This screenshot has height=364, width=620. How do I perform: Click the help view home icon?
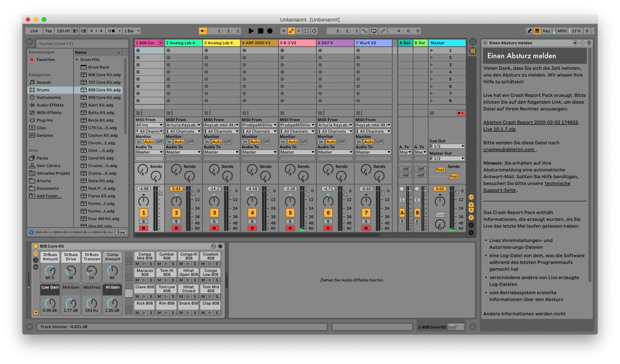589,43
